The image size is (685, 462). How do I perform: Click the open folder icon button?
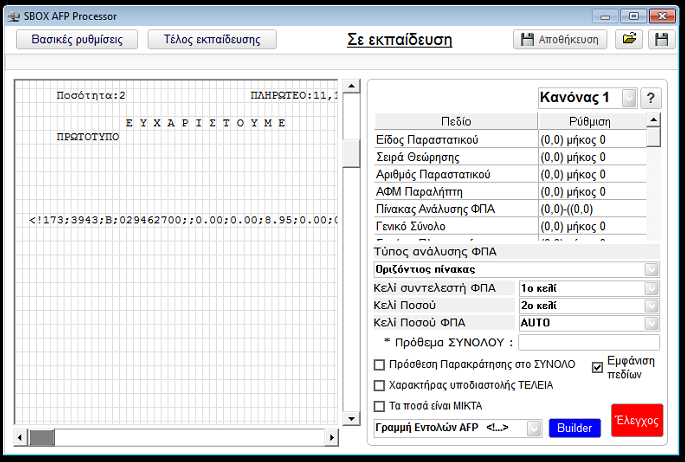click(629, 39)
